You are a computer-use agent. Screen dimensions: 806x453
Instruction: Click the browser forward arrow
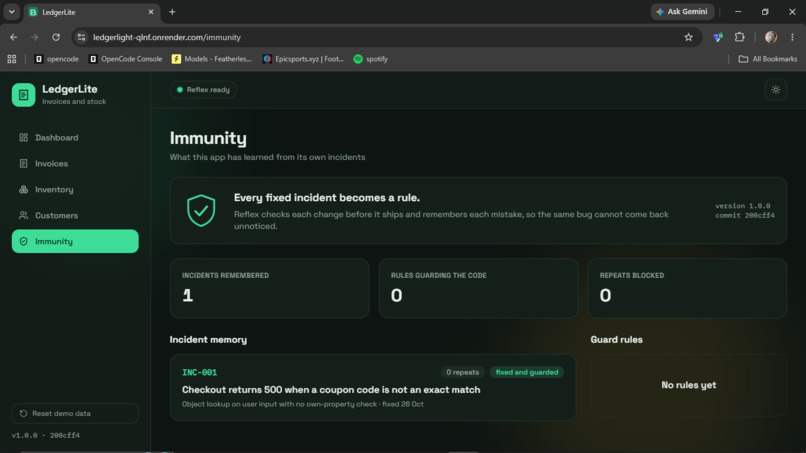[34, 37]
